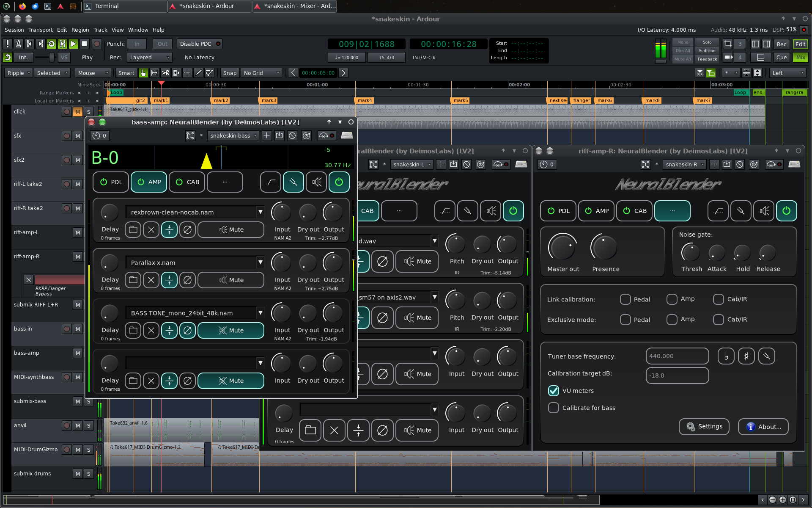Uncheck the VU meters checkbox
Image resolution: width=812 pixels, height=508 pixels.
[553, 390]
